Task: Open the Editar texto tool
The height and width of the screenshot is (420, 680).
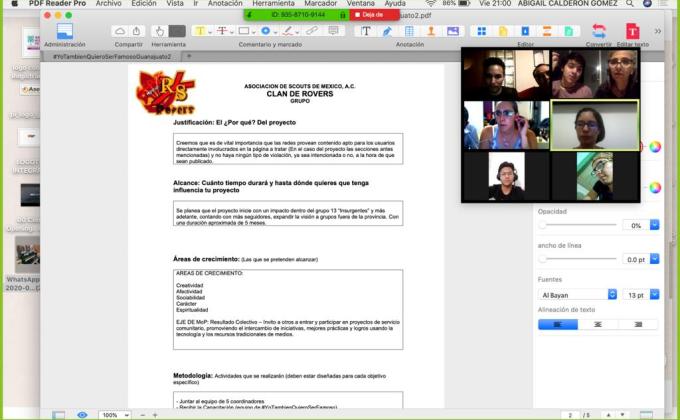Action: pyautogui.click(x=633, y=31)
